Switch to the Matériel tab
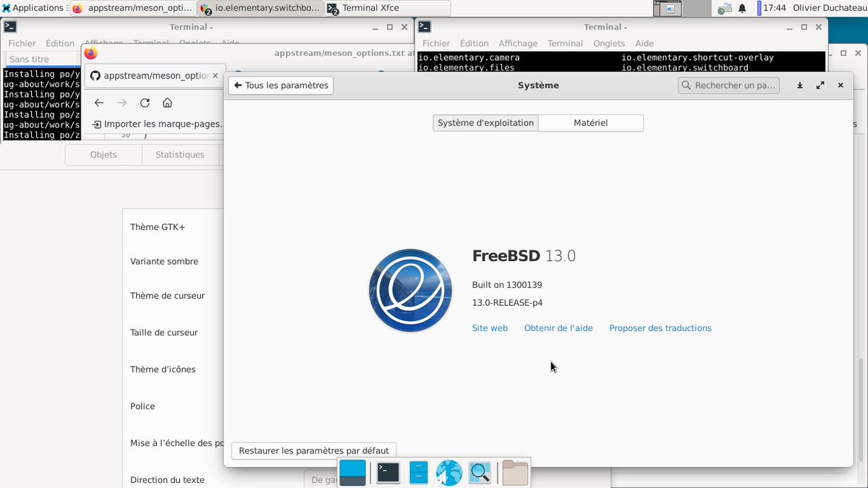Image resolution: width=868 pixels, height=488 pixels. [x=591, y=123]
